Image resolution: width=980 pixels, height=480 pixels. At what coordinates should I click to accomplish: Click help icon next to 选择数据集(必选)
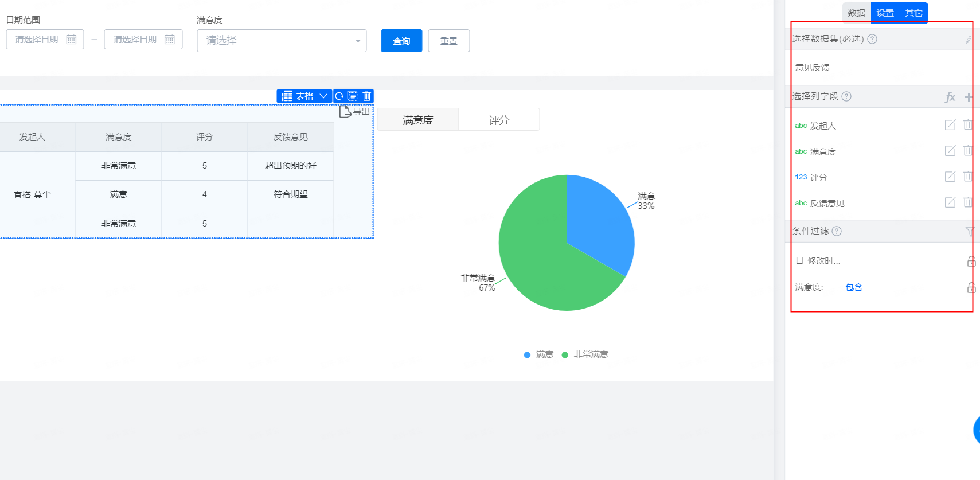tap(872, 39)
